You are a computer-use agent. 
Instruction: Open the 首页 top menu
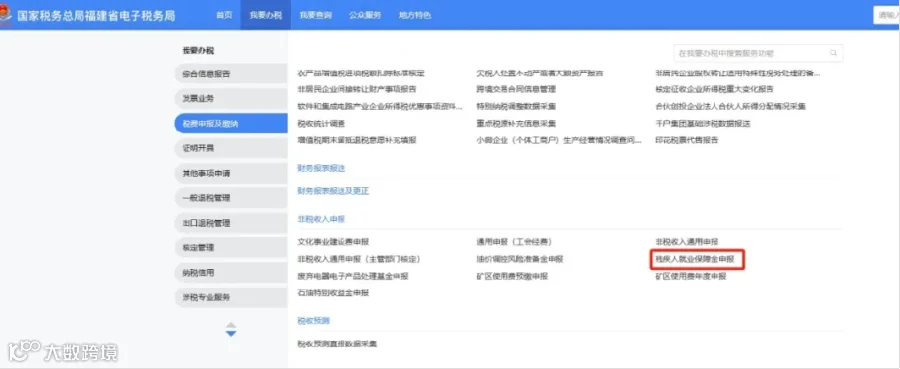[x=224, y=15]
